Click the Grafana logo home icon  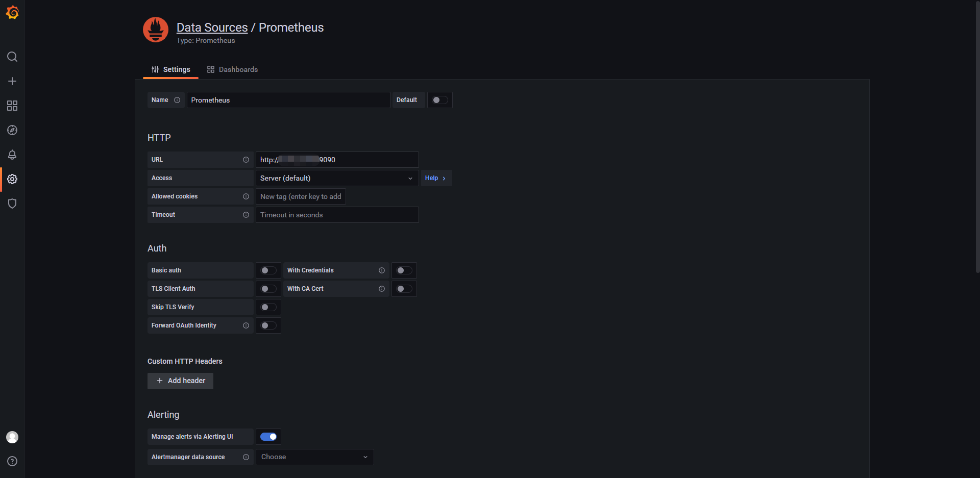coord(12,12)
